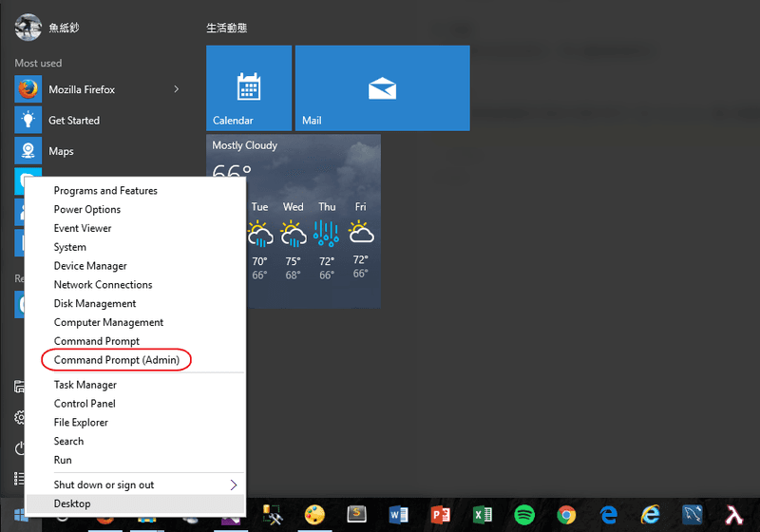Launch Sublime Text from the taskbar

[x=357, y=515]
